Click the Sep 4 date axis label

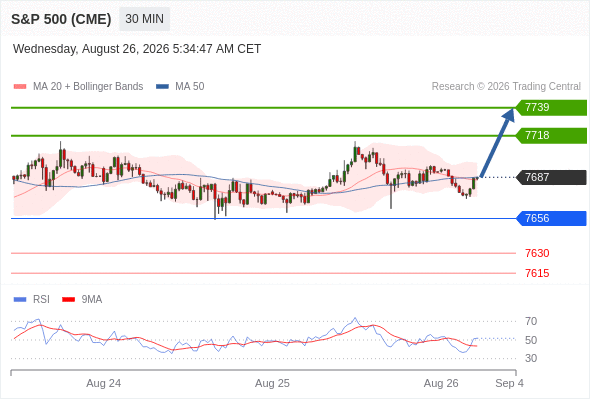(509, 383)
